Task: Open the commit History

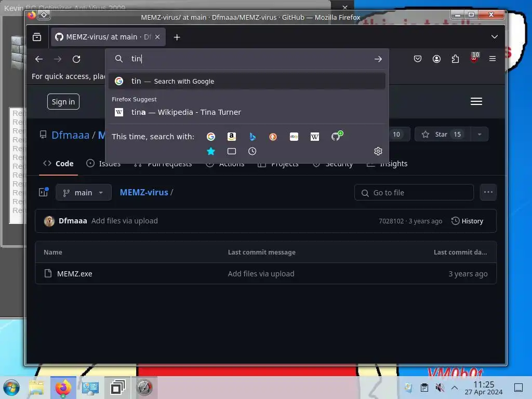Action: 467,221
